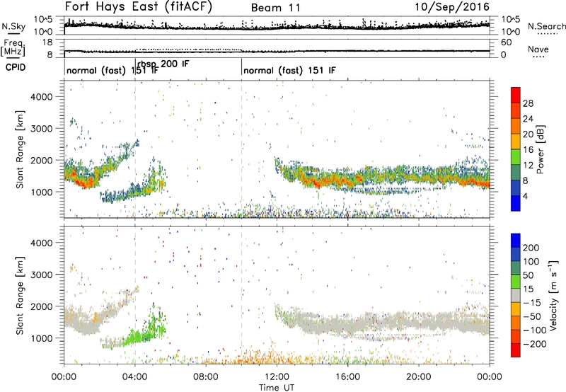Image resolution: width=566 pixels, height=392 pixels.
Task: Click the 'Nave' legend label
Action: [x=538, y=50]
